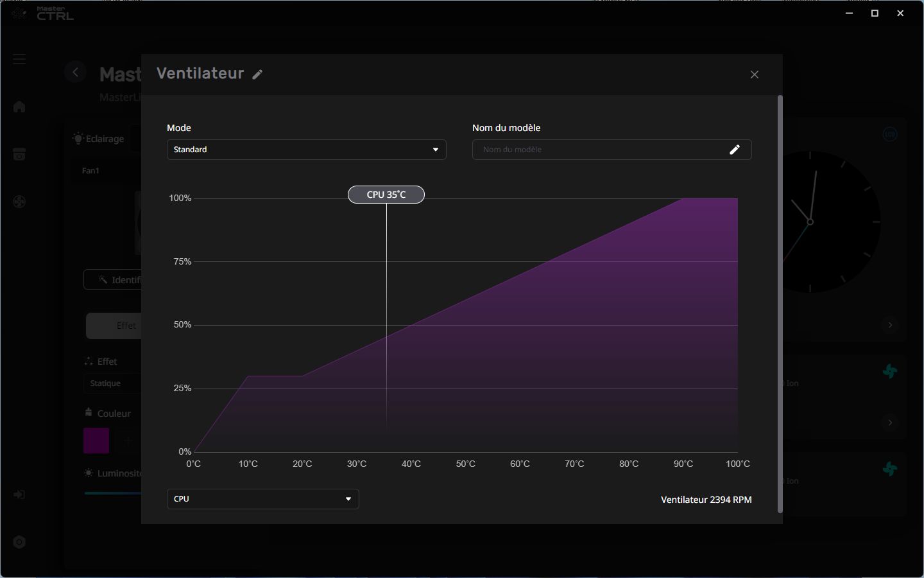
Task: Open the Statique effect dropdown
Action: tap(112, 383)
